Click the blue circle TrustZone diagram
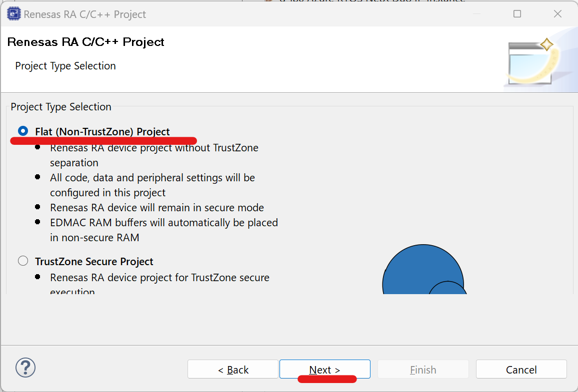The height and width of the screenshot is (392, 578). 424,270
